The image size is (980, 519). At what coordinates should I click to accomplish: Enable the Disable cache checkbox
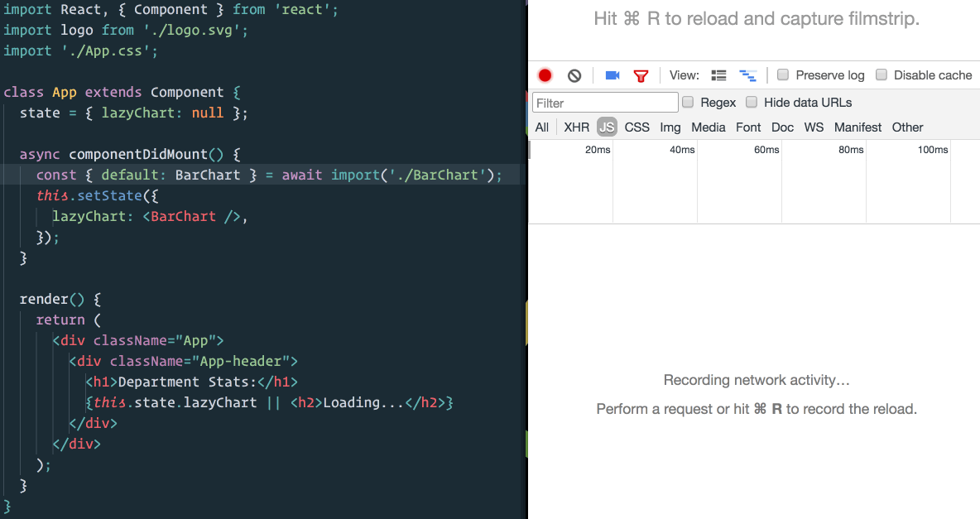tap(882, 74)
